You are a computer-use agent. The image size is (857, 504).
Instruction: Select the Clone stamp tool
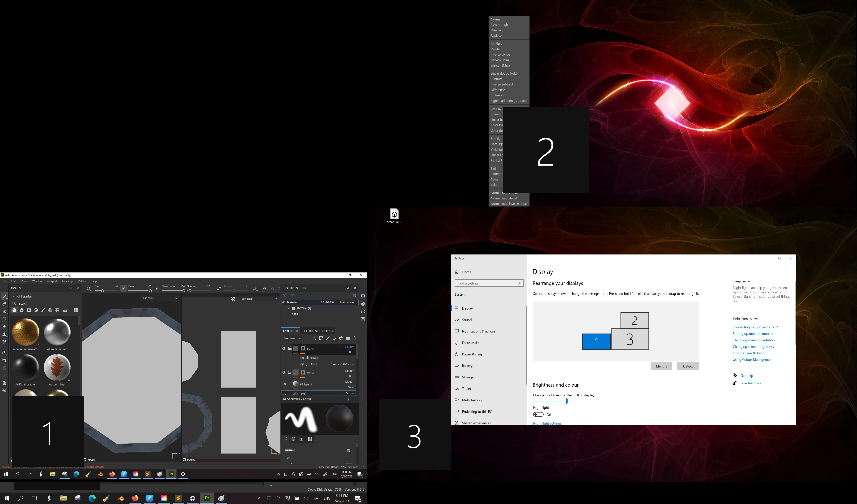[x=4, y=334]
